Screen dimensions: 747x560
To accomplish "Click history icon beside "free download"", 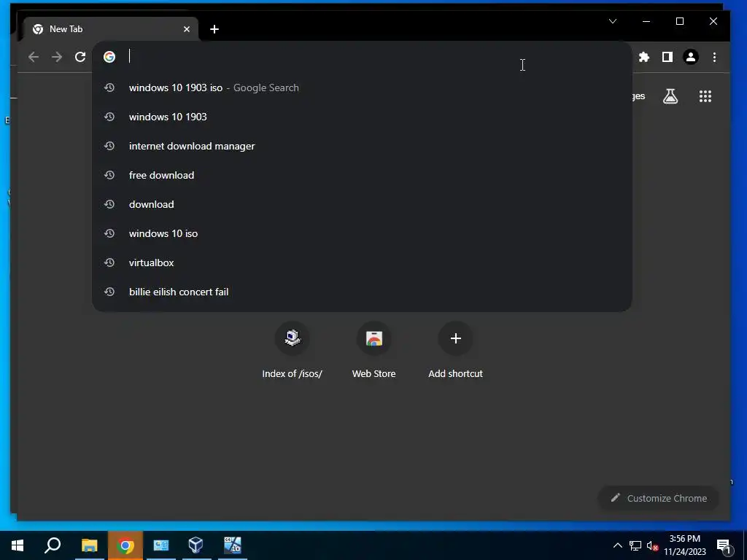I will tap(109, 175).
